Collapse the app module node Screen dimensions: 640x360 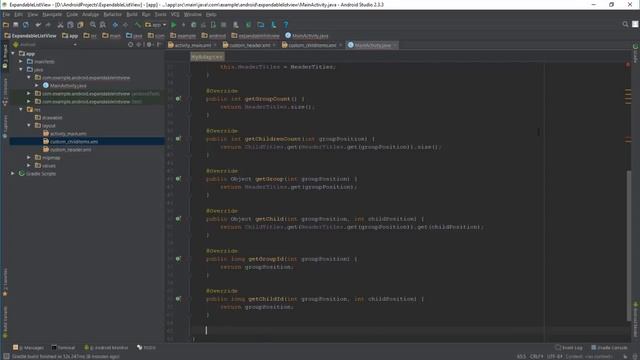point(13,53)
